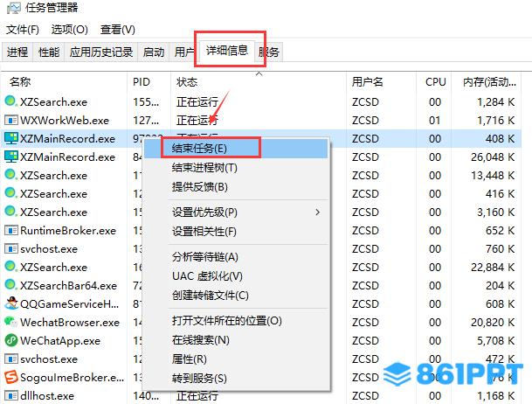532x404 pixels.
Task: Choose 结束进程树(T) in the context menu
Action: [x=237, y=168]
